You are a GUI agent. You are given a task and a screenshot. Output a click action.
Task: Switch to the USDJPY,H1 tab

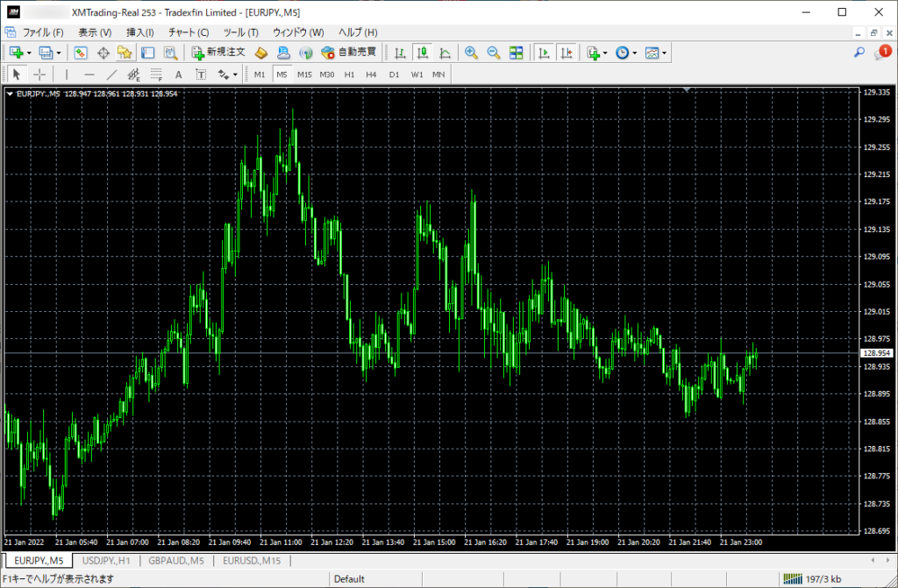[x=106, y=561]
